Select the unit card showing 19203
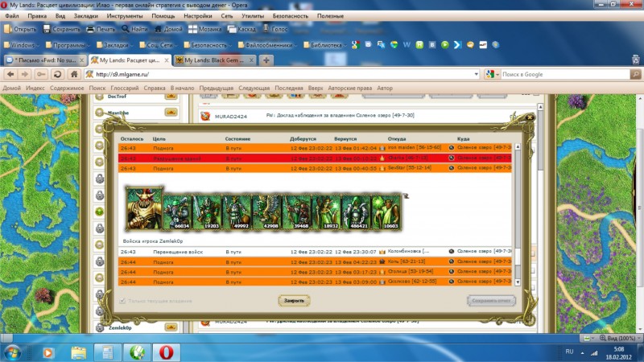 tap(207, 212)
